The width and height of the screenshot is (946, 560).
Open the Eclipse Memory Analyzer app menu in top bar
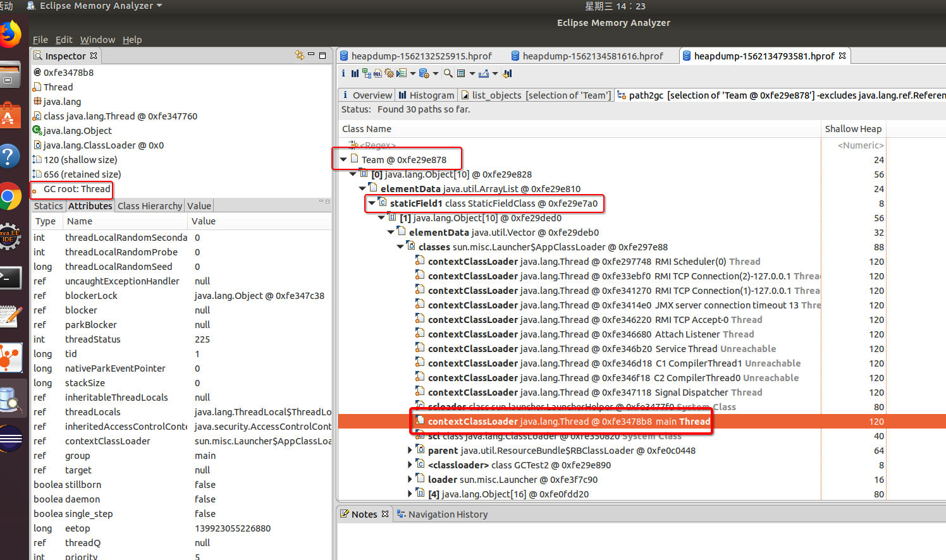pyautogui.click(x=95, y=6)
